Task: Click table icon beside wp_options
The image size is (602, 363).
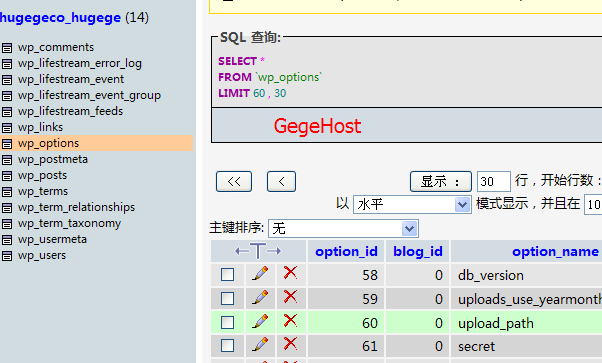Action: click(7, 144)
